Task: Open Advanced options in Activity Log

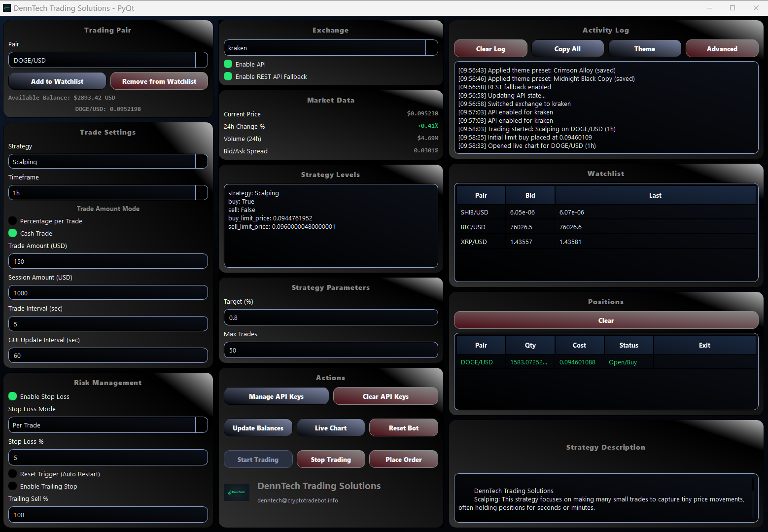Action: [x=722, y=48]
